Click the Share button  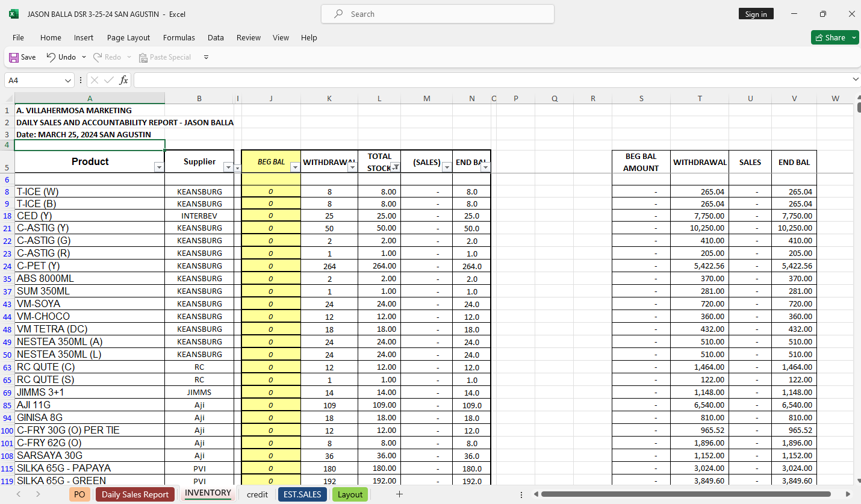click(830, 37)
